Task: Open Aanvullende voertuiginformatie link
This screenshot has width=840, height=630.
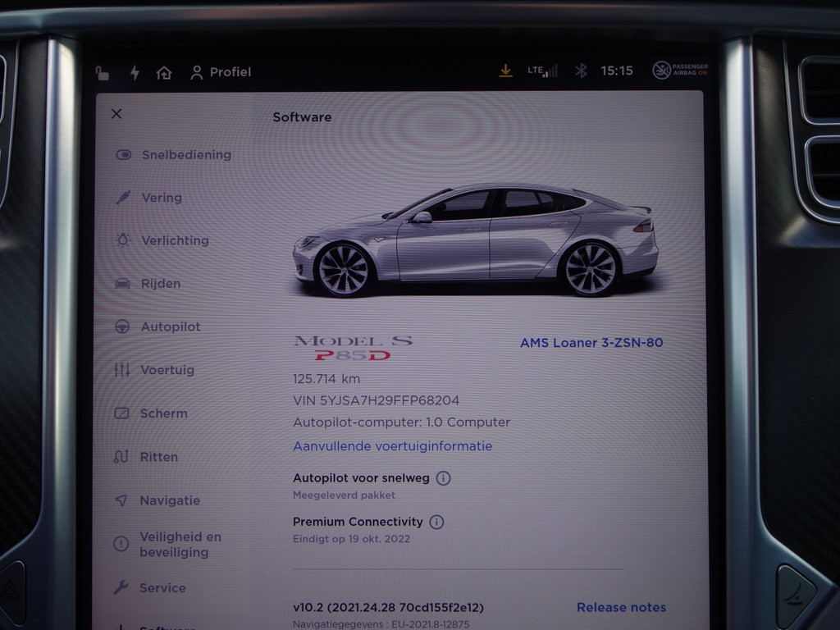Action: tap(392, 446)
